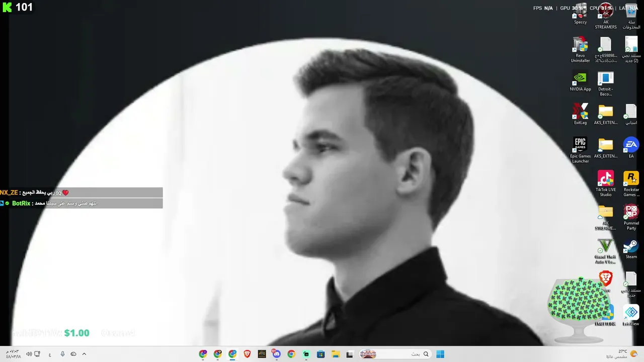Select the مستند نصي جديد file below Steam

coord(631,285)
